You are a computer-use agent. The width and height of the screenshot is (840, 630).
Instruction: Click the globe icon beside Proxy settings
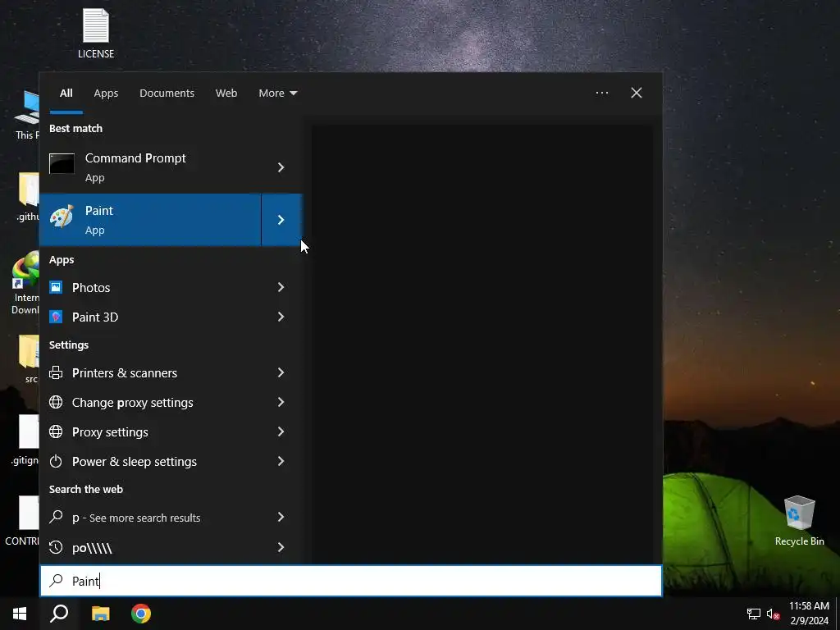[x=56, y=431]
